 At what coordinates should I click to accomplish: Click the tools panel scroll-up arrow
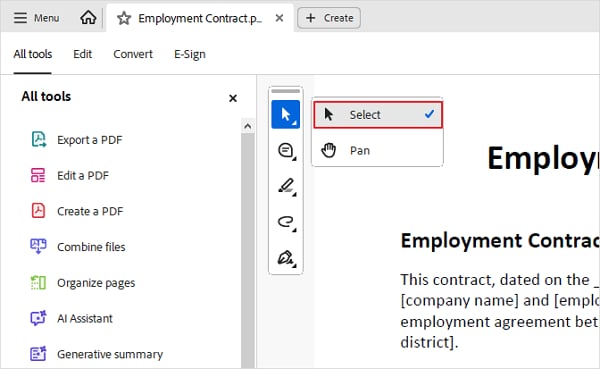248,126
